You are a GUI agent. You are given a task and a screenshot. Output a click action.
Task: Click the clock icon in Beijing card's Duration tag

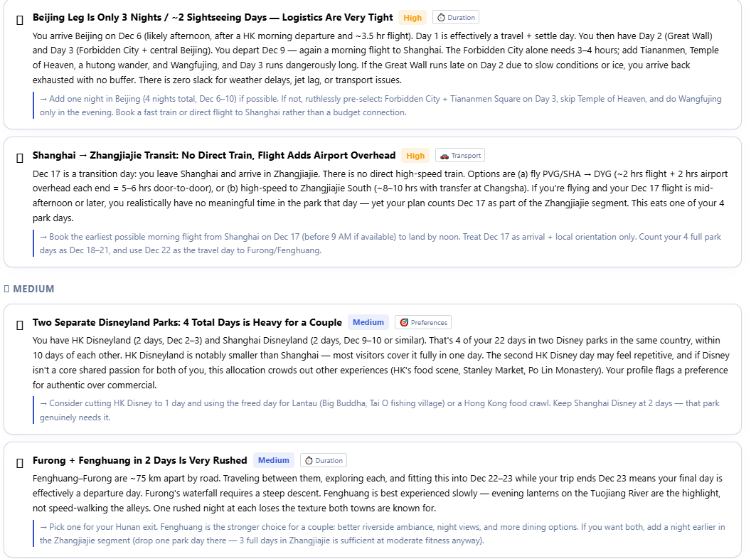(x=441, y=18)
